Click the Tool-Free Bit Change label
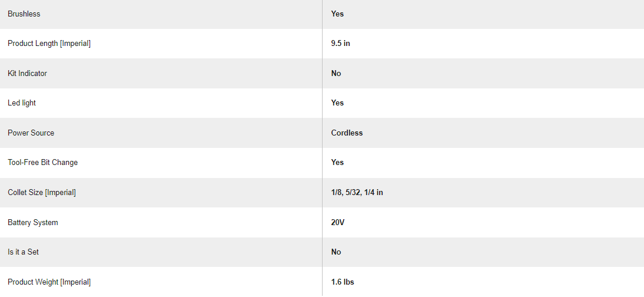This screenshot has width=644, height=297. point(42,163)
